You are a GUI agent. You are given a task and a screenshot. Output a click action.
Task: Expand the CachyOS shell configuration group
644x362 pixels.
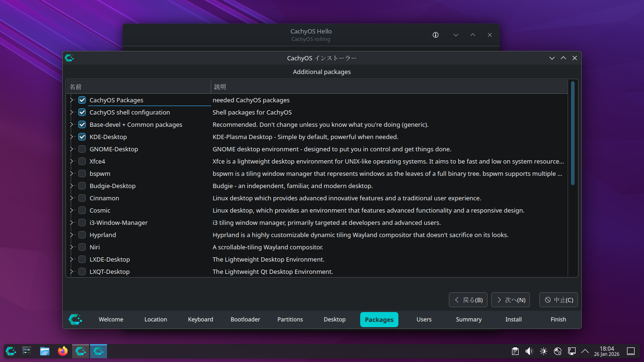(x=72, y=112)
